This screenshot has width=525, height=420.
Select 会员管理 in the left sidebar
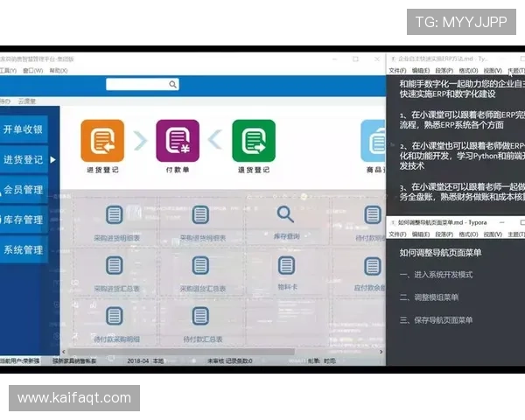[x=23, y=190]
